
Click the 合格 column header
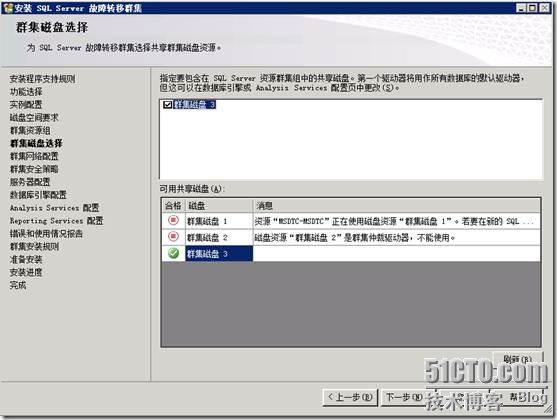pyautogui.click(x=173, y=205)
